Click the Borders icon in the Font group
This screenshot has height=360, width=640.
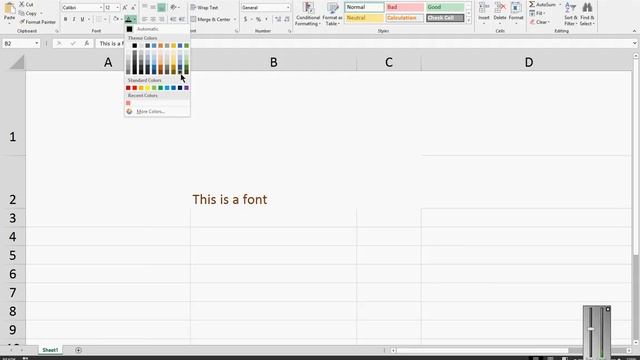tap(99, 19)
